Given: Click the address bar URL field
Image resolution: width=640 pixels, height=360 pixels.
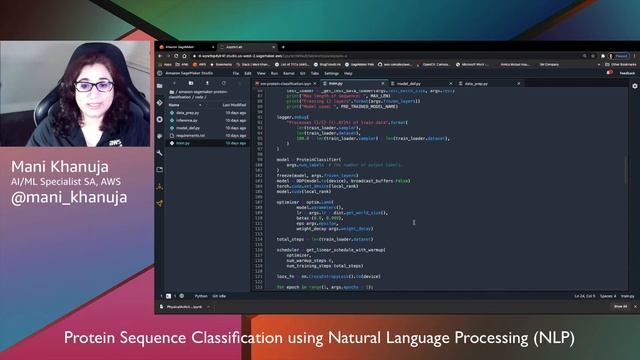Looking at the screenshot, I should pos(384,56).
